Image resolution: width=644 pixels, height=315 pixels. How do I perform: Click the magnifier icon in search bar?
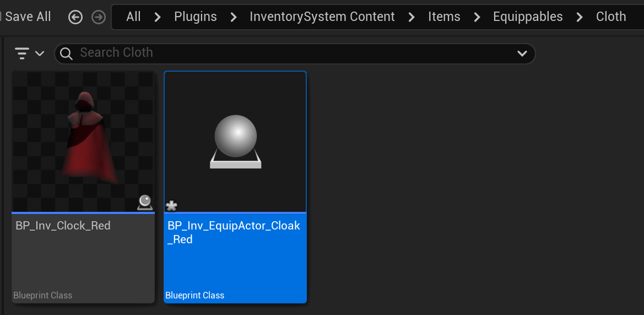pyautogui.click(x=67, y=54)
